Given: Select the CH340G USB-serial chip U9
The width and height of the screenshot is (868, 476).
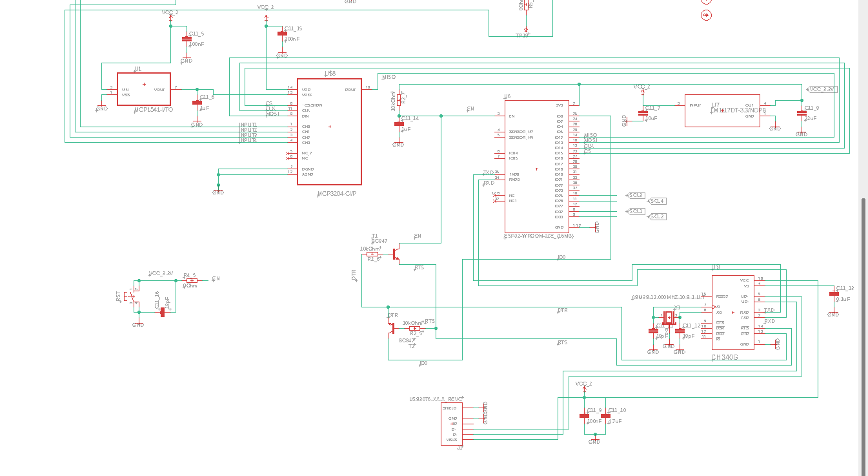Looking at the screenshot, I should click(732, 314).
